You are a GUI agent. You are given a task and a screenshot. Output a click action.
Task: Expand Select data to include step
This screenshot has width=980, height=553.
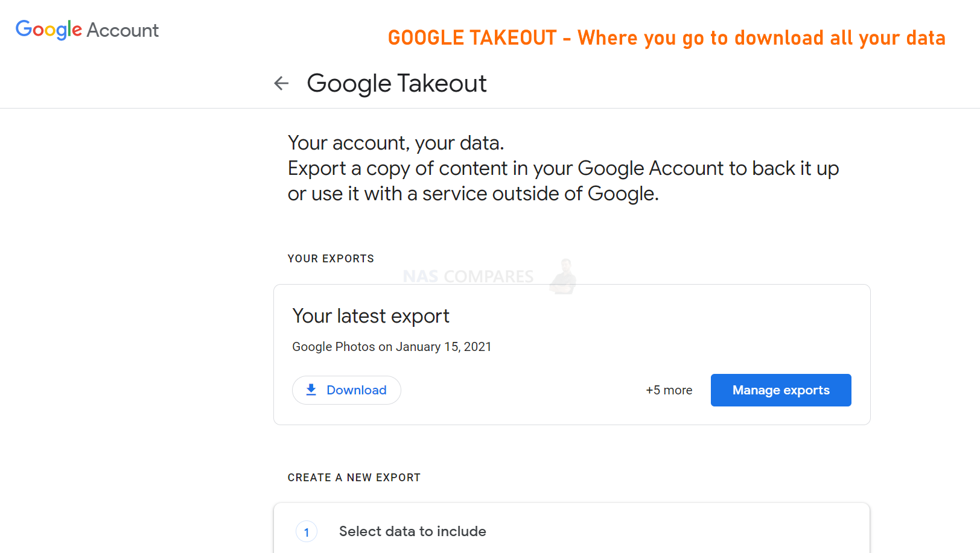click(412, 531)
